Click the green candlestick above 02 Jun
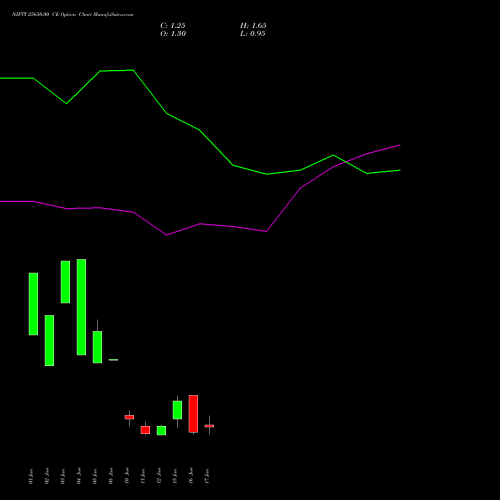This screenshot has height=500, width=500. pos(49,340)
